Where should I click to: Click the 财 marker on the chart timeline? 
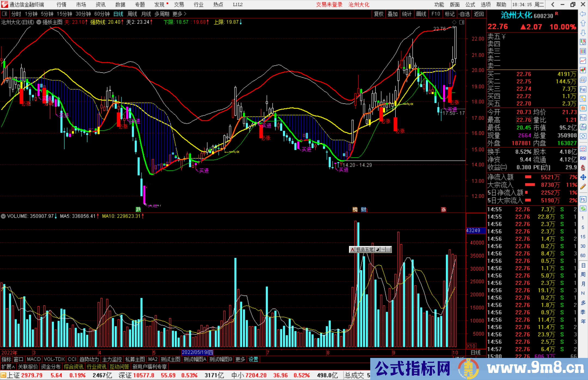pos(364,209)
